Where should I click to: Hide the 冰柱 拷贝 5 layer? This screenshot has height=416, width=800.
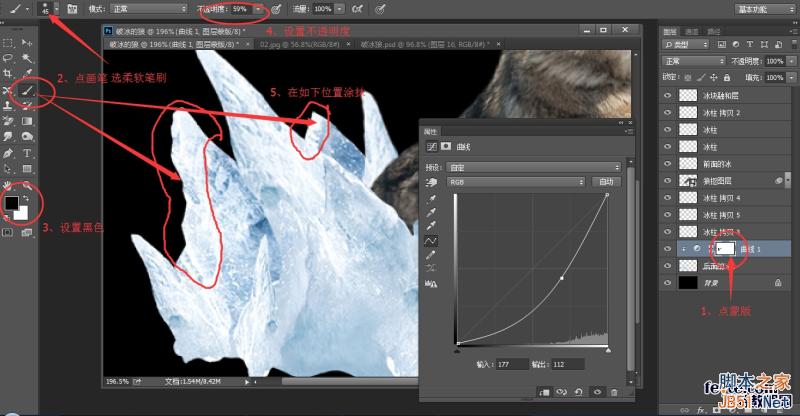coord(667,214)
